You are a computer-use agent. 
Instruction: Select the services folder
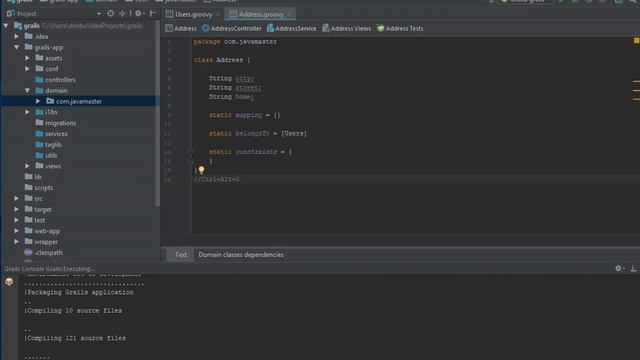[51, 133]
